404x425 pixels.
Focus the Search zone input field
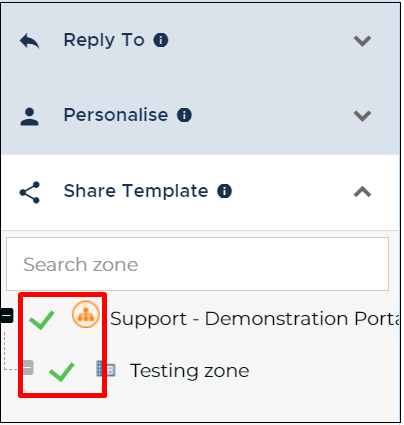click(197, 264)
